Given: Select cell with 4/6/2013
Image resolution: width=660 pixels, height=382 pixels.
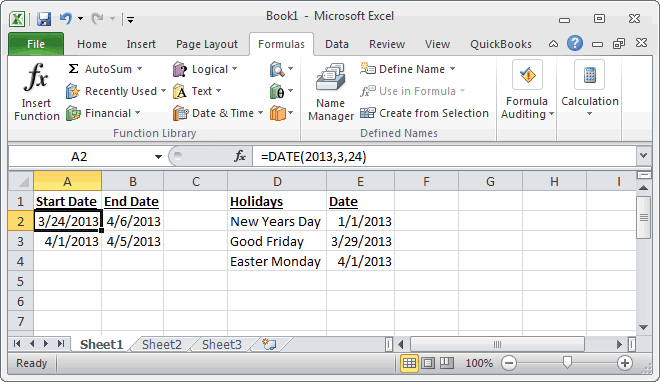Looking at the screenshot, I should pos(133,221).
